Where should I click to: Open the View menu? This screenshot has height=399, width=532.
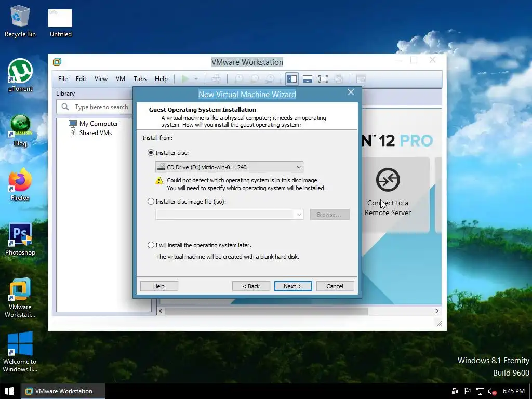[101, 79]
